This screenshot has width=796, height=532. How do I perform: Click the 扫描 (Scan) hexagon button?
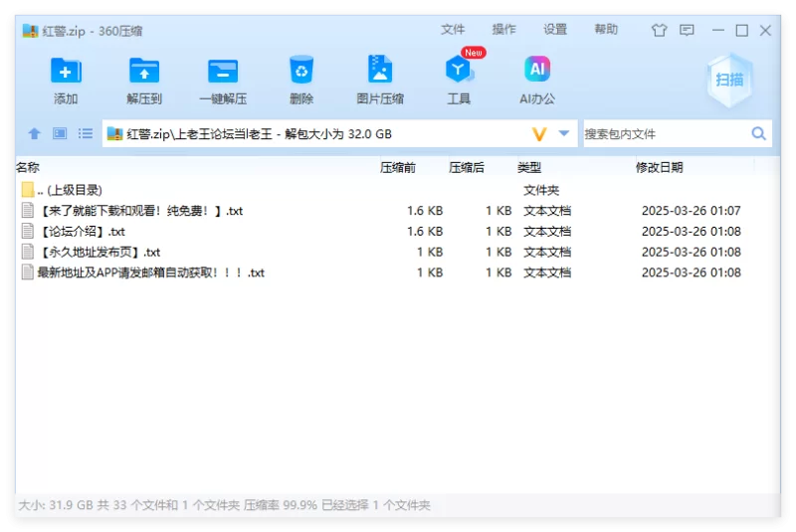coord(729,80)
